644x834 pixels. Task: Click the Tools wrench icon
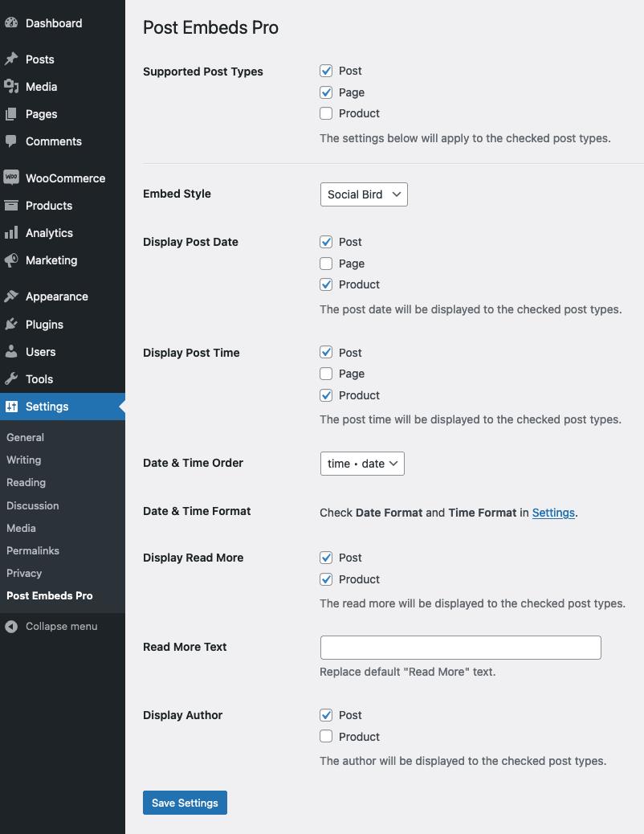[x=11, y=378]
